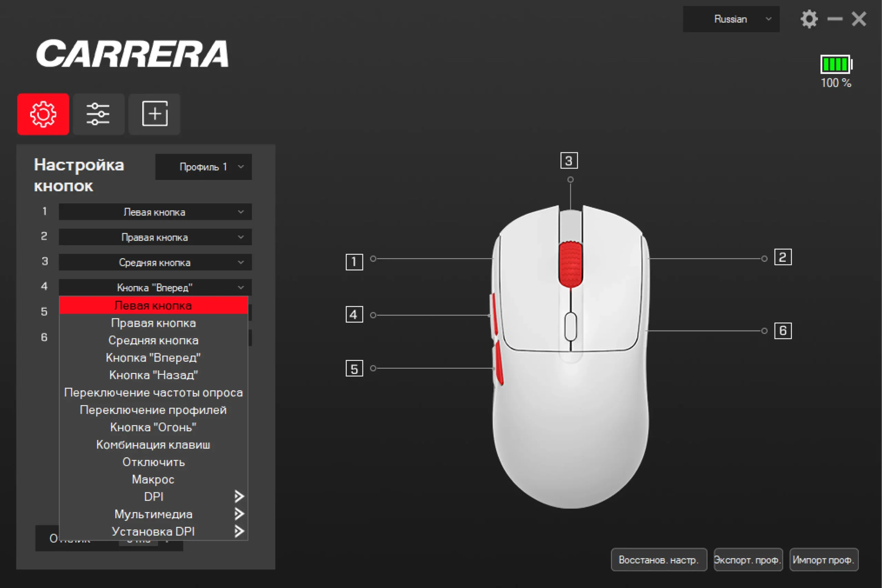Open button 2 Правая кнопка dropdown

coord(155,237)
